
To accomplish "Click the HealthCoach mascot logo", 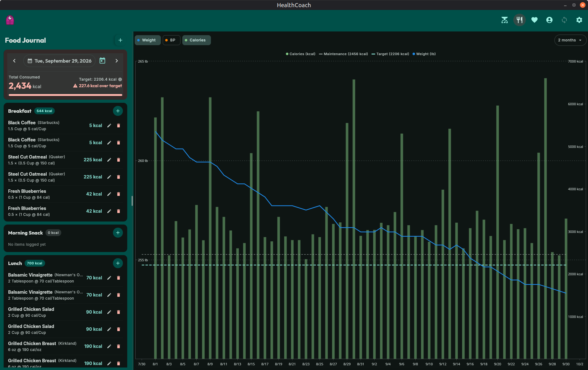I will coord(10,20).
